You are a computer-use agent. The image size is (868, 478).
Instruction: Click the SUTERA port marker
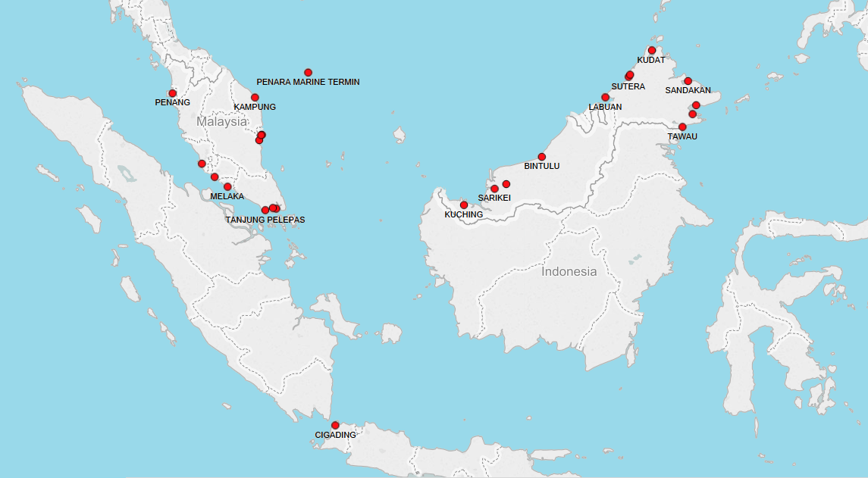pos(629,75)
